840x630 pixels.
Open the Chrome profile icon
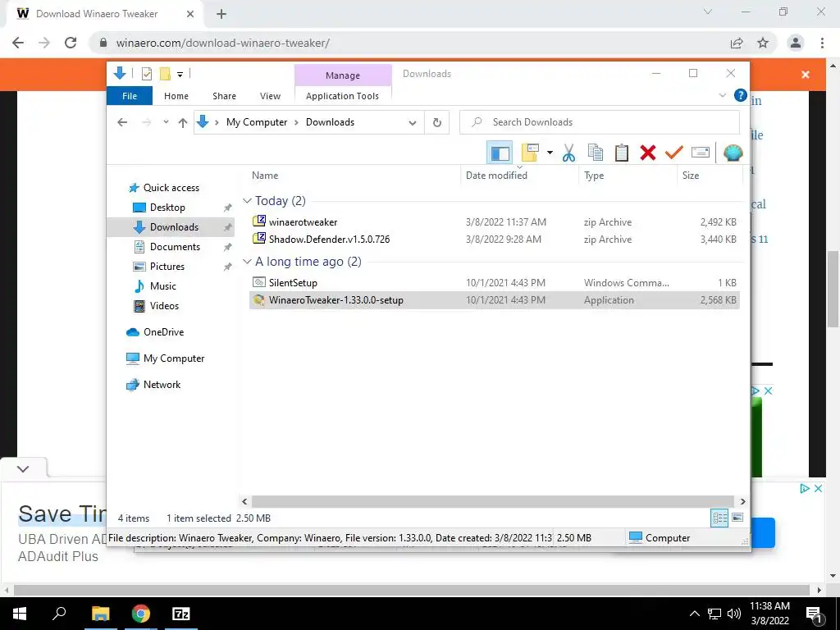pyautogui.click(x=796, y=43)
